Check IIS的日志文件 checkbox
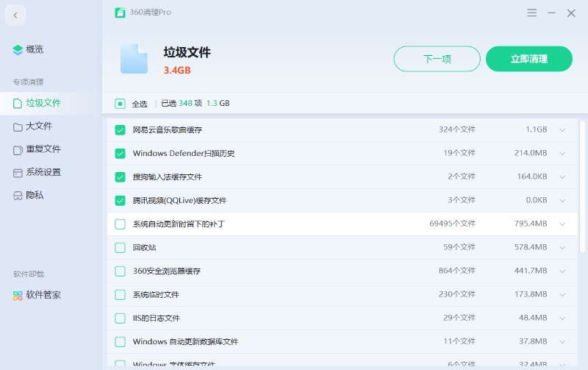The image size is (588, 370). pos(120,319)
